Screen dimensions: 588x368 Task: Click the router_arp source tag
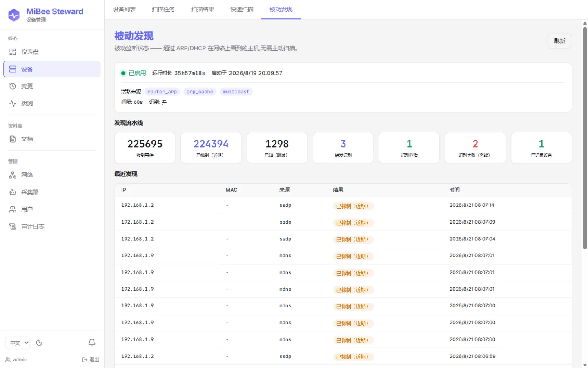162,92
